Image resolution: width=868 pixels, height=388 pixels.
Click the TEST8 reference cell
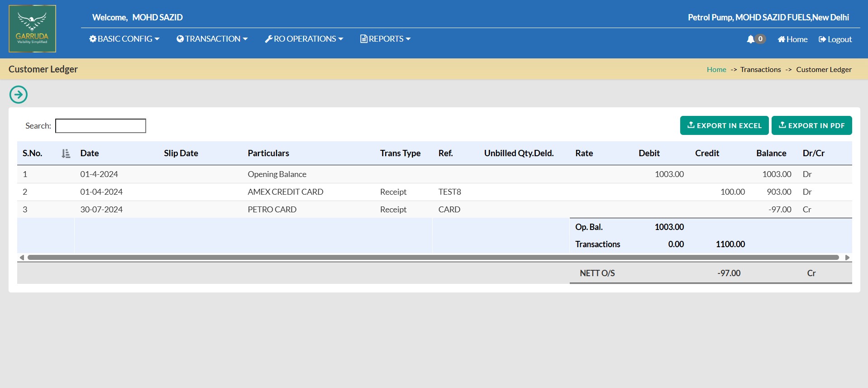[450, 192]
